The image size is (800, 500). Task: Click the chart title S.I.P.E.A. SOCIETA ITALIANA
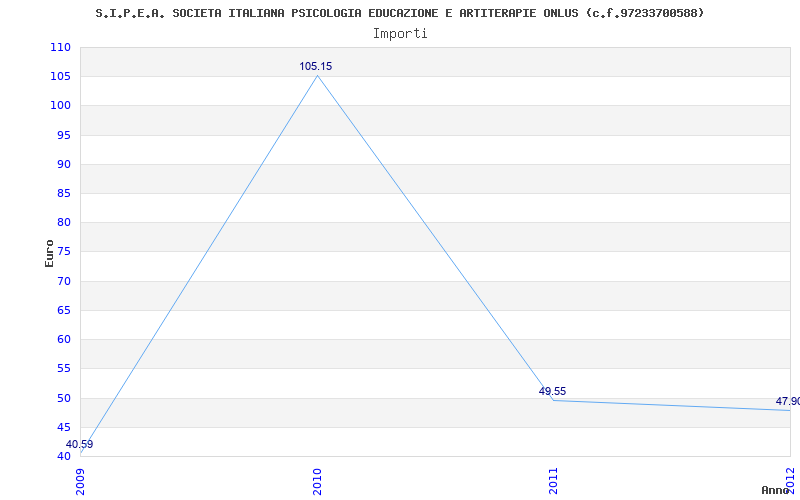(x=399, y=13)
